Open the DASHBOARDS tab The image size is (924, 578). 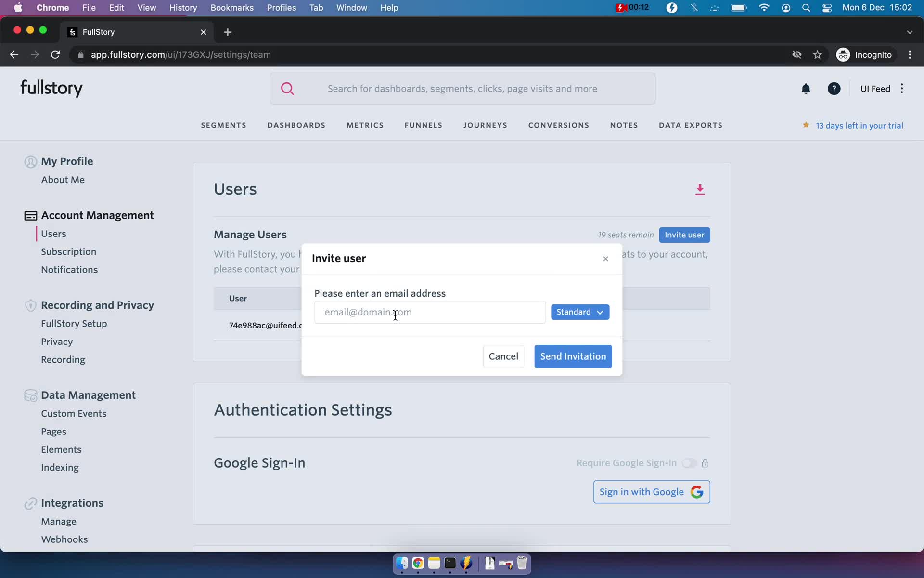pos(296,125)
